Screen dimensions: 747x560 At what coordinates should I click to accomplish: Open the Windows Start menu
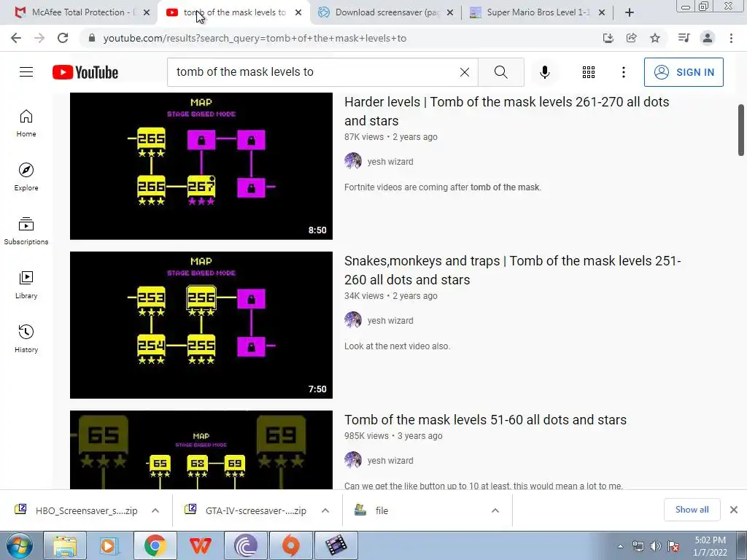click(x=19, y=545)
